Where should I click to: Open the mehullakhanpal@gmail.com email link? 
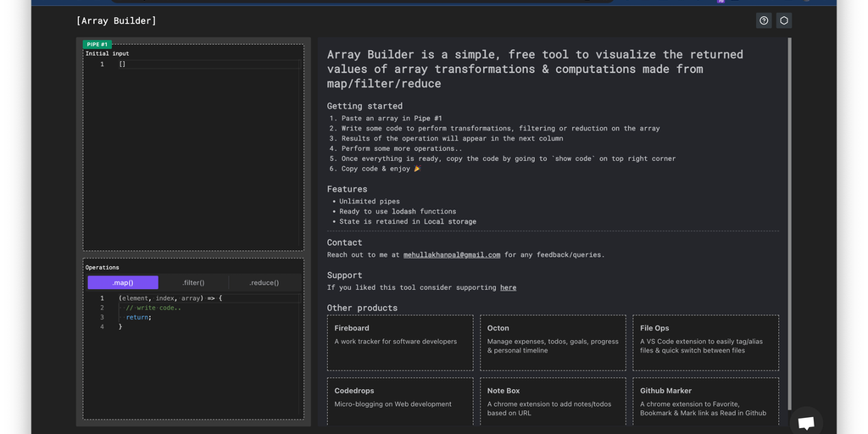click(x=452, y=254)
